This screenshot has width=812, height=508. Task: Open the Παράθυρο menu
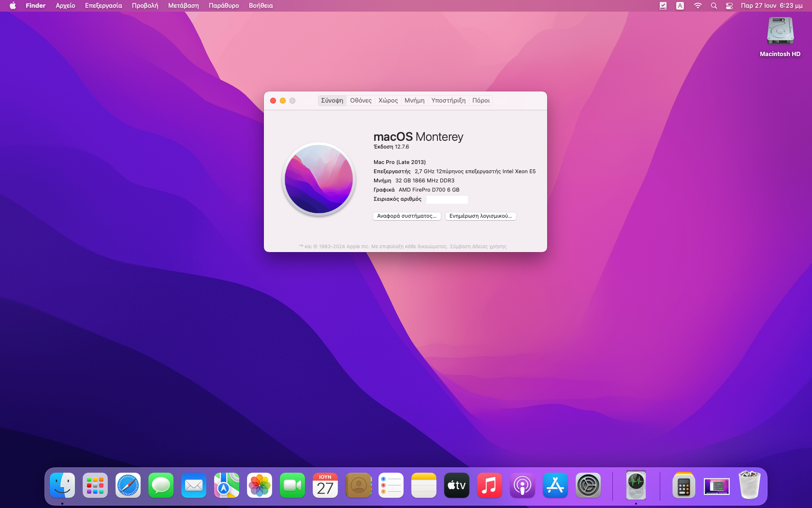pyautogui.click(x=224, y=6)
